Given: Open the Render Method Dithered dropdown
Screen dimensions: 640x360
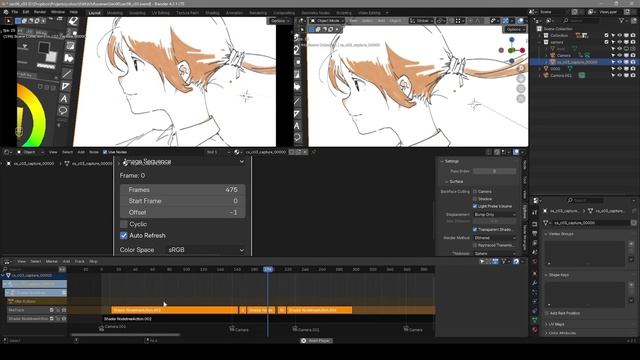Looking at the screenshot, I should pos(495,238).
